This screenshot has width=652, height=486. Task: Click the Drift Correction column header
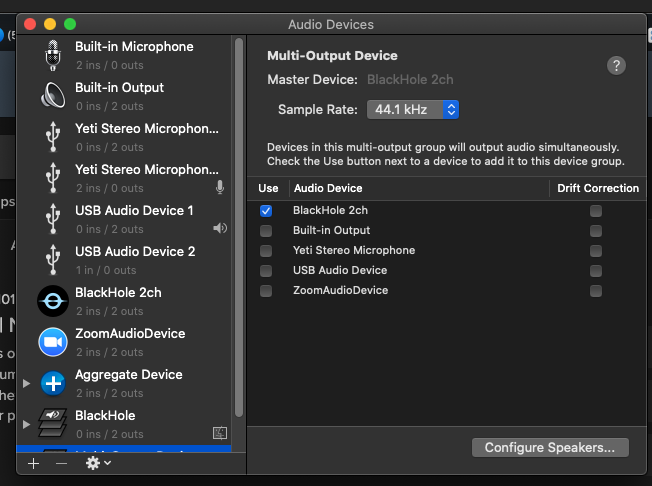(598, 188)
